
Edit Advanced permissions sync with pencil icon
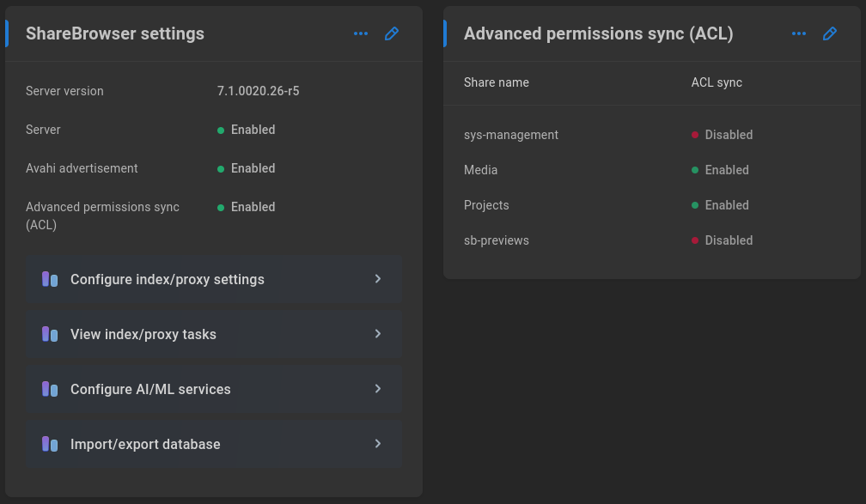click(830, 33)
